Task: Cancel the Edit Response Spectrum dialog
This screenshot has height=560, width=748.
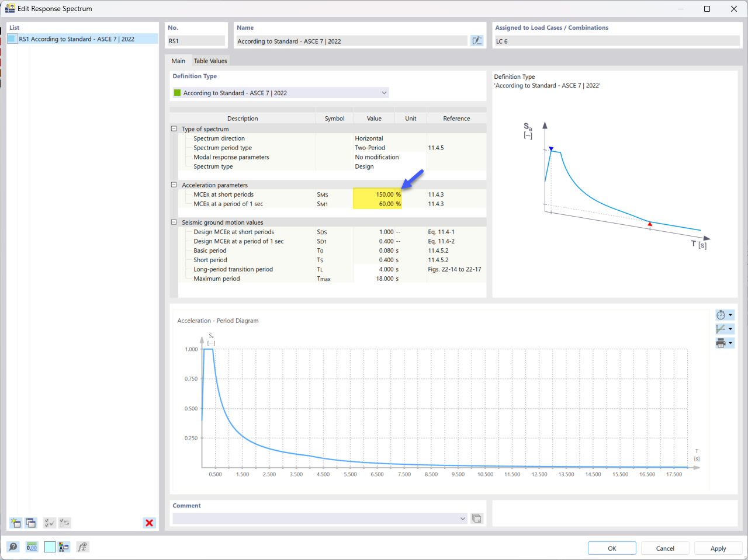Action: (664, 548)
